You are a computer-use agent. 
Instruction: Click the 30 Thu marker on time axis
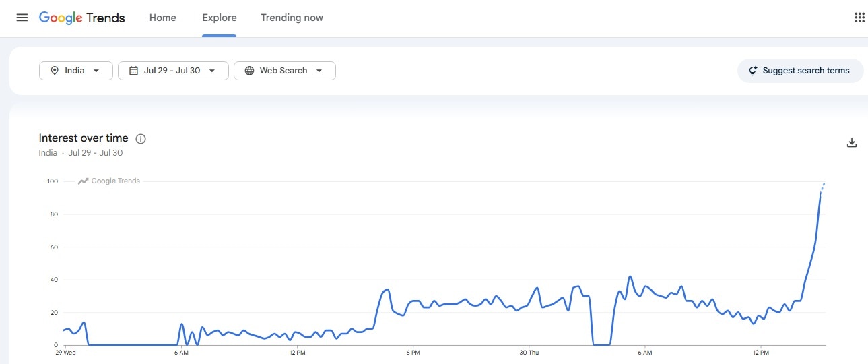point(529,353)
